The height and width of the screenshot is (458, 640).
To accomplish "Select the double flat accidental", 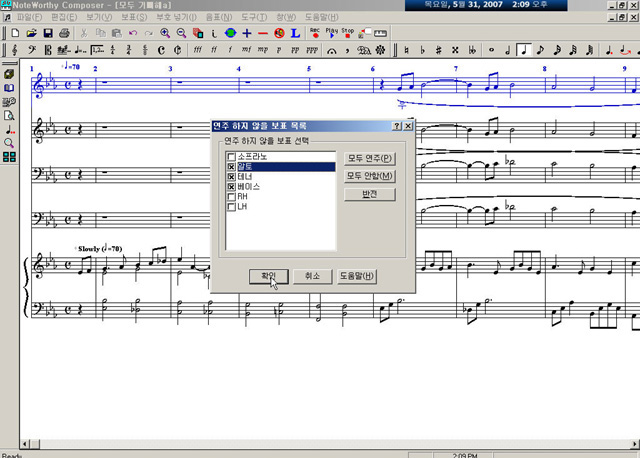I will pos(472,50).
